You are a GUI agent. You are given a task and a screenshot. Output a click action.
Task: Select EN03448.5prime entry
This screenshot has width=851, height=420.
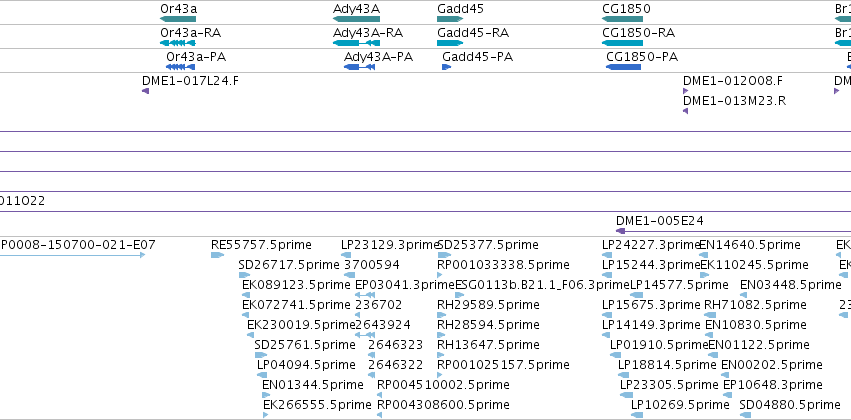[744, 295]
